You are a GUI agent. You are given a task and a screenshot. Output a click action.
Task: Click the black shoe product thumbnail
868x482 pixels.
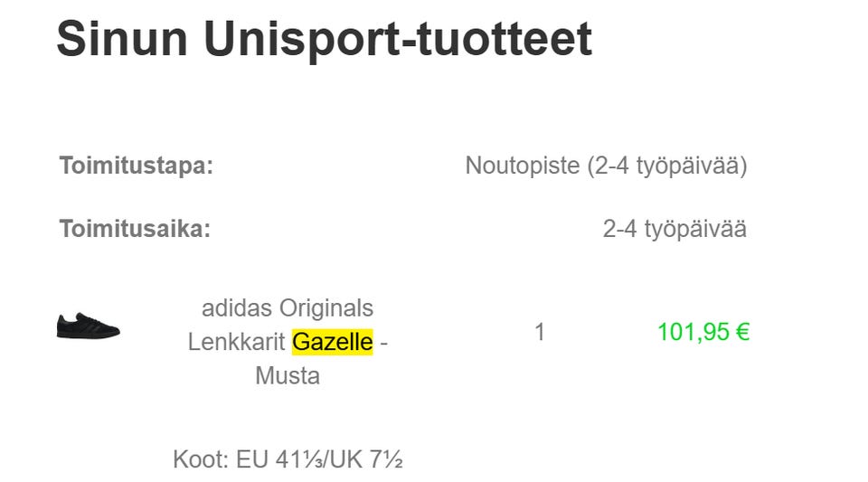coord(88,326)
